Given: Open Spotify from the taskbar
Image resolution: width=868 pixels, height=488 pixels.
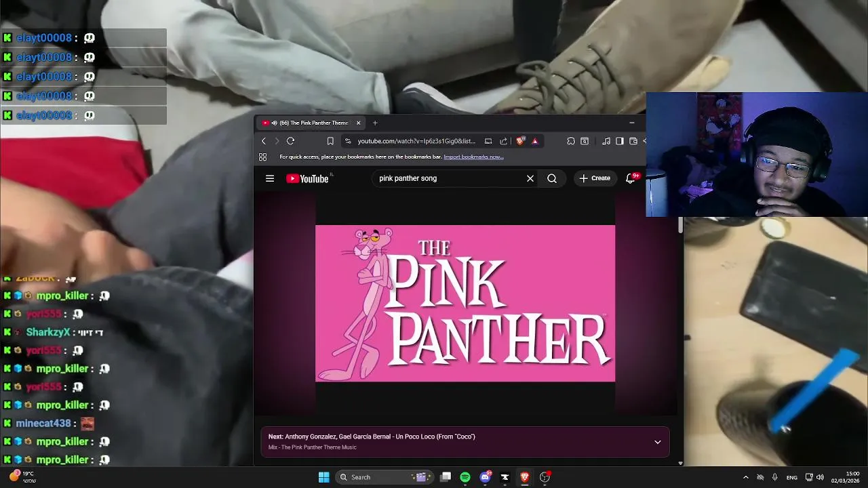Looking at the screenshot, I should click(x=465, y=477).
